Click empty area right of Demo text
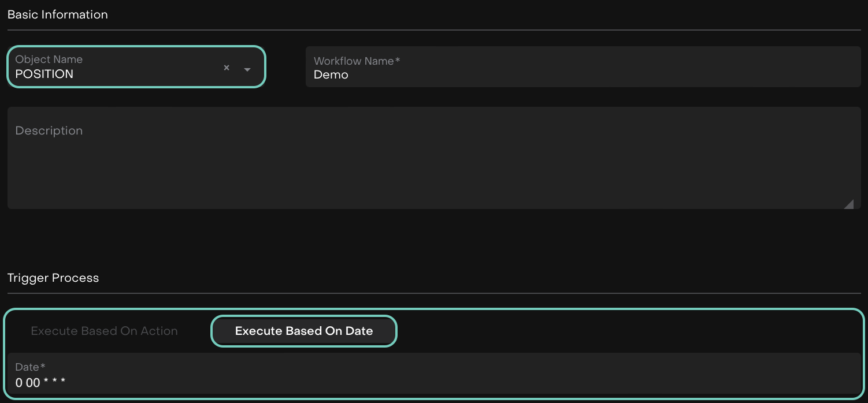This screenshot has width=868, height=403. tap(578, 75)
